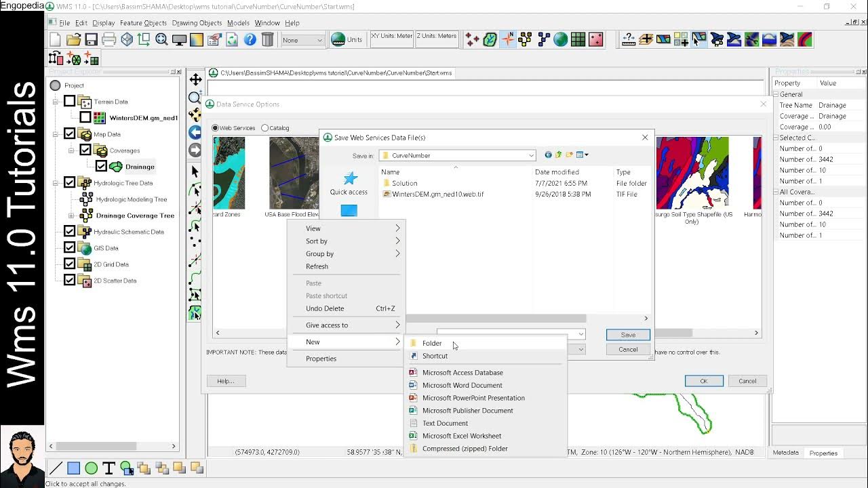The image size is (868, 488).
Task: Collapse the Selected C... properties section
Action: (776, 138)
